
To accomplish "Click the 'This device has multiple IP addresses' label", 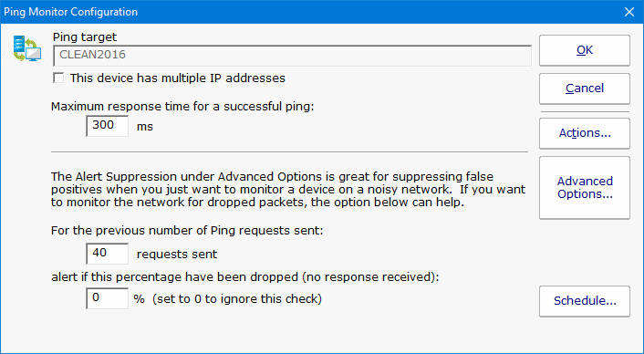I will point(178,78).
